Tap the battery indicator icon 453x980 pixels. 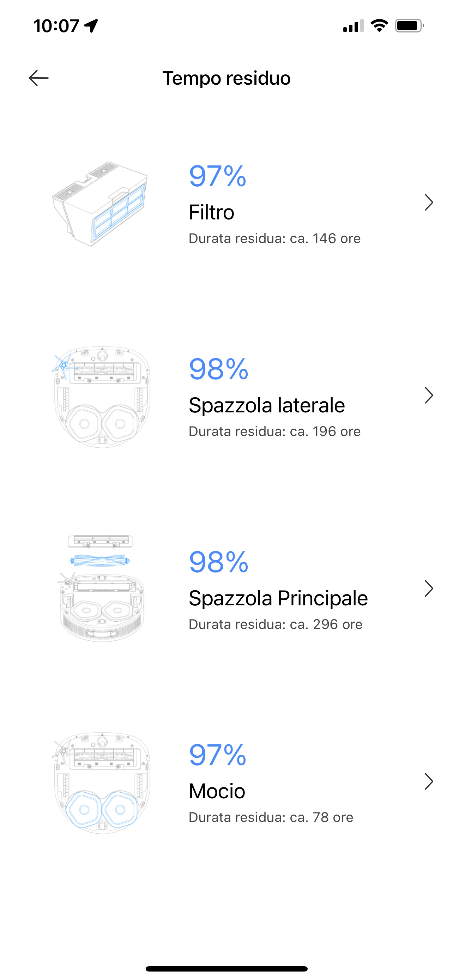coord(409,25)
